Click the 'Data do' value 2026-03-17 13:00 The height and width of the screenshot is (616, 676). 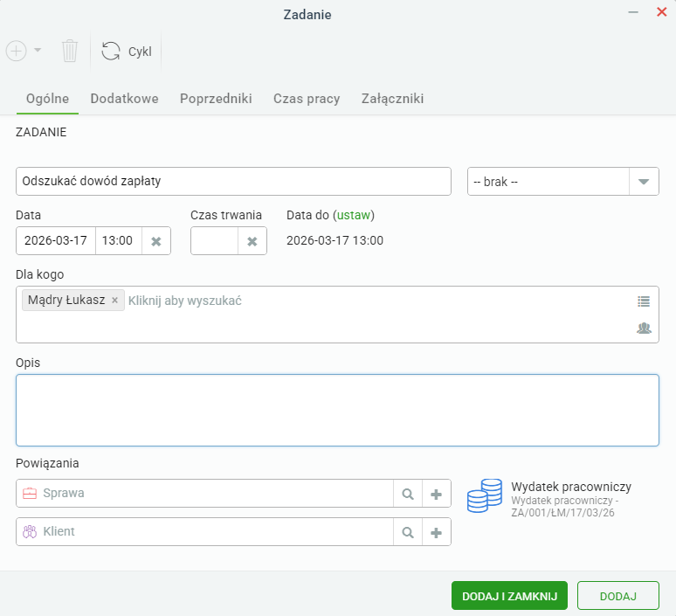tap(335, 240)
